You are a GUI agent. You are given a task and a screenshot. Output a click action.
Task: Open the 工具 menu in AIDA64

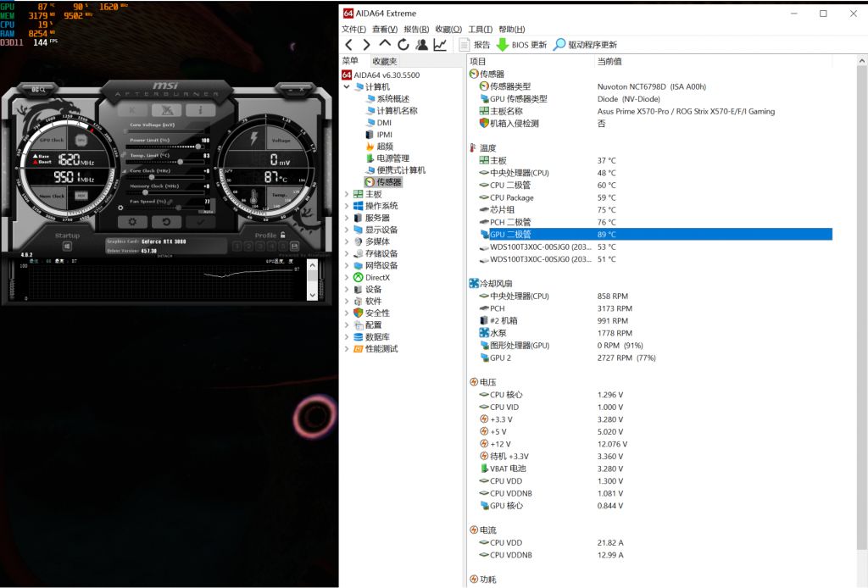pyautogui.click(x=480, y=29)
